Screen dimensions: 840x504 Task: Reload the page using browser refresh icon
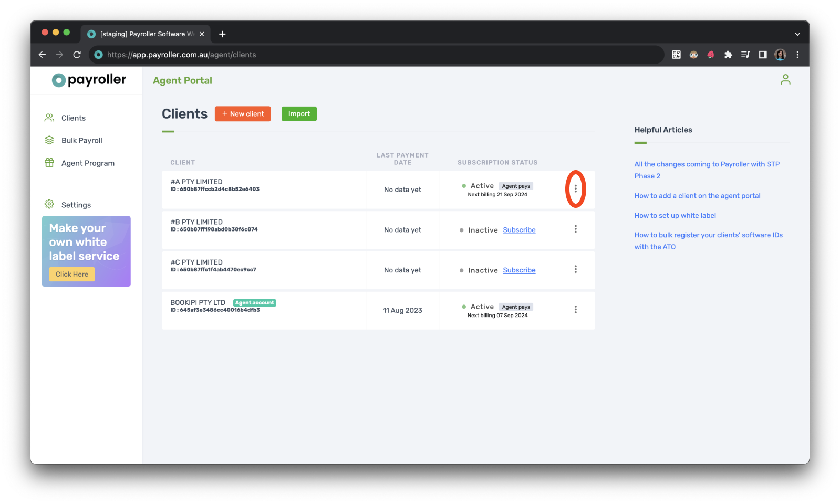77,55
